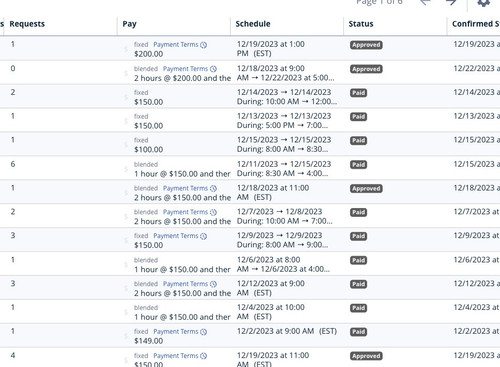
Task: Open Payment Terms in the 12/12/2023 at 9:00 row
Action: (185, 284)
